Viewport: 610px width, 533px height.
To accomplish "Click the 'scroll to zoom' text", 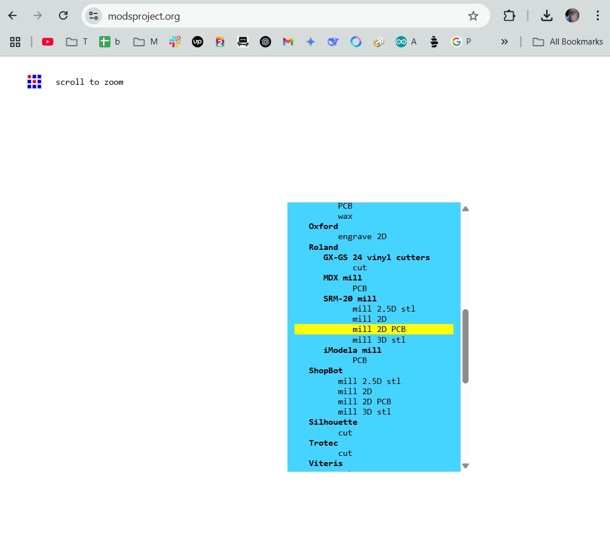I will click(89, 82).
